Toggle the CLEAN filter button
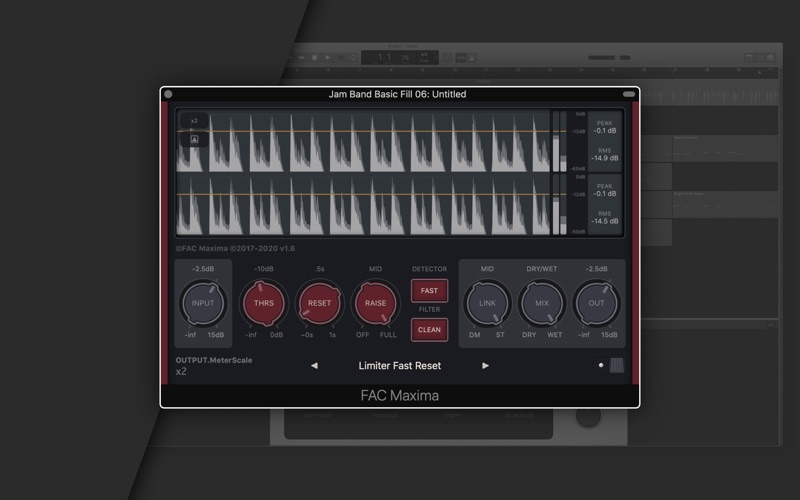The width and height of the screenshot is (800, 500). (x=430, y=330)
